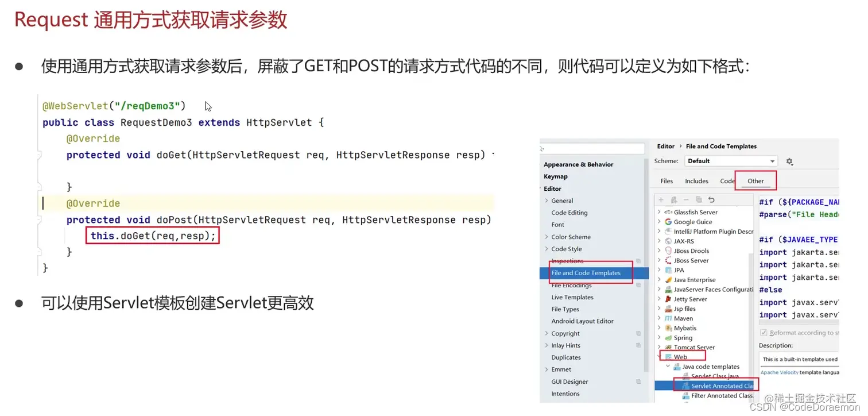Image resolution: width=868 pixels, height=416 pixels.
Task: Open the Scheme Default dropdown
Action: coord(731,161)
